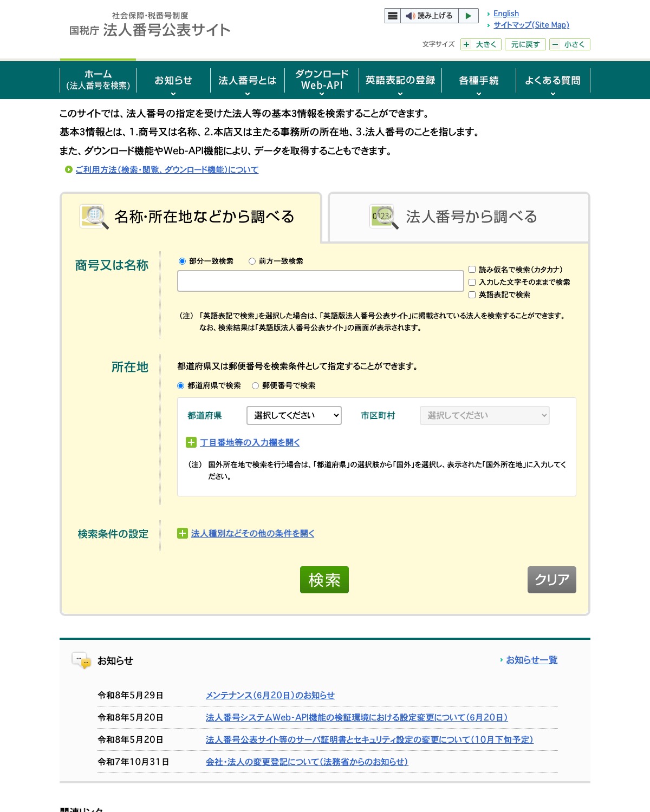
Task: Select the 前方一致検索 radio button
Action: pos(252,261)
